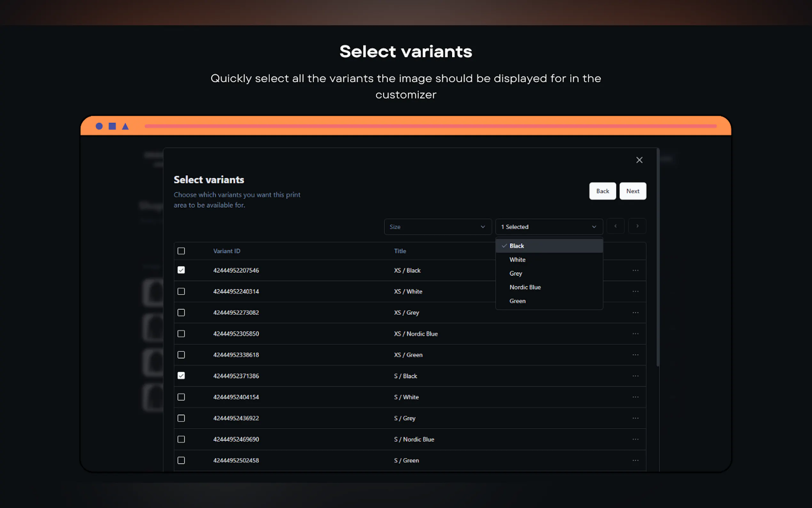Open more options for S / Green row
Viewport: 812px width, 508px height.
635,460
